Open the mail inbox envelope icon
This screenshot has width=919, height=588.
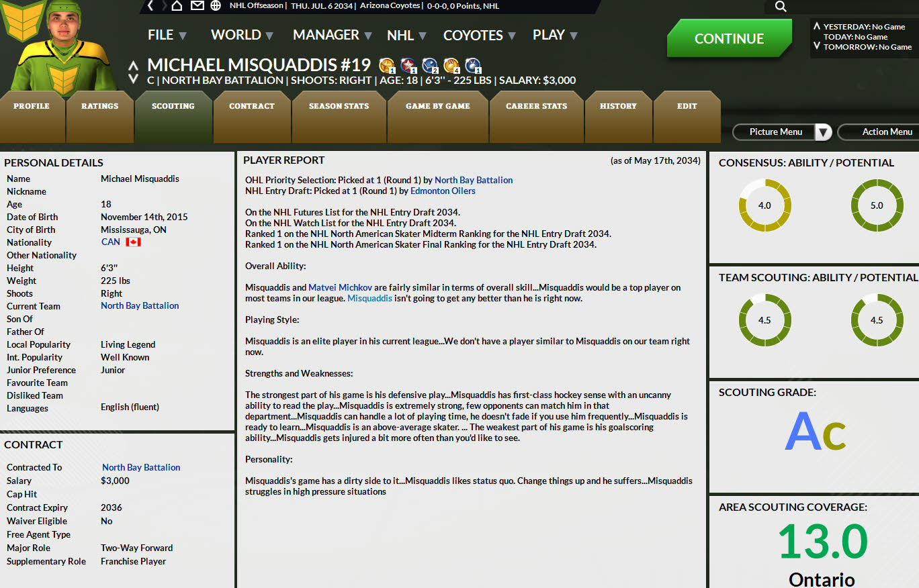(x=197, y=6)
